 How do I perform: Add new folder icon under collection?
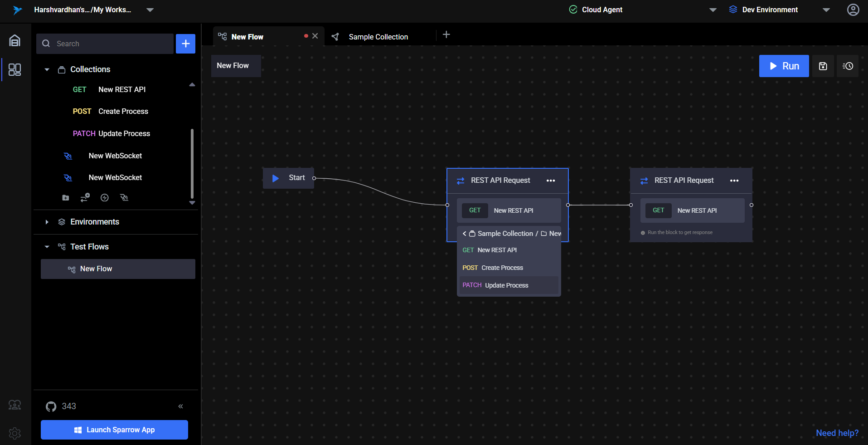point(66,198)
